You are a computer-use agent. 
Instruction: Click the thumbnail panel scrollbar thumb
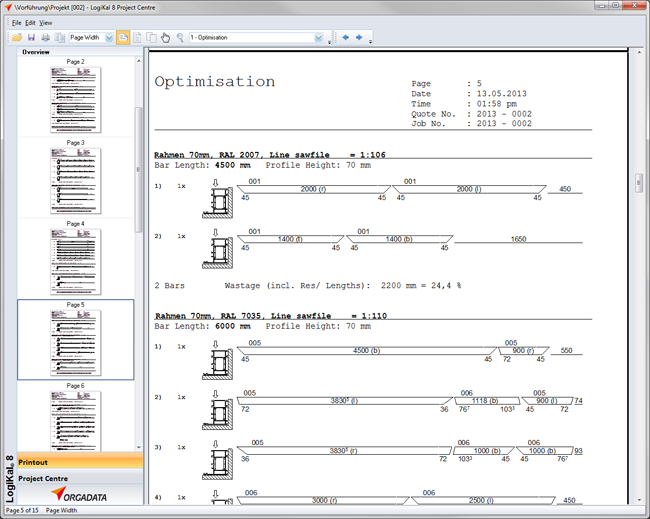(x=138, y=170)
